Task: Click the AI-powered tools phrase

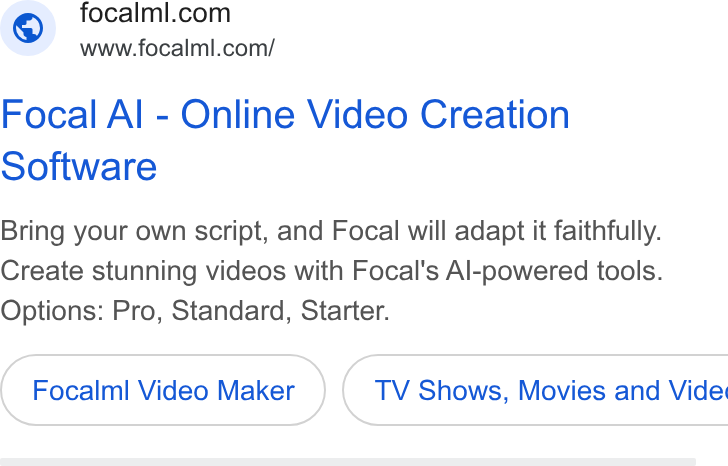Action: pyautogui.click(x=554, y=271)
